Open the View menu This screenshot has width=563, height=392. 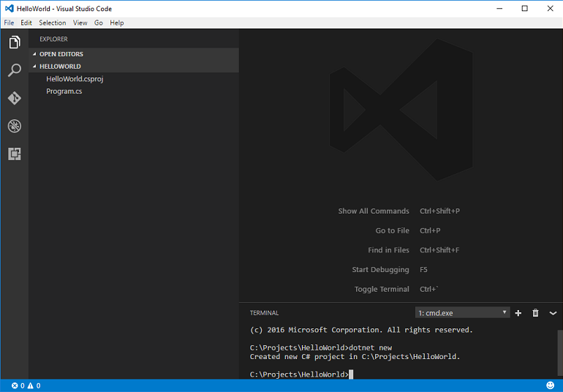point(80,23)
